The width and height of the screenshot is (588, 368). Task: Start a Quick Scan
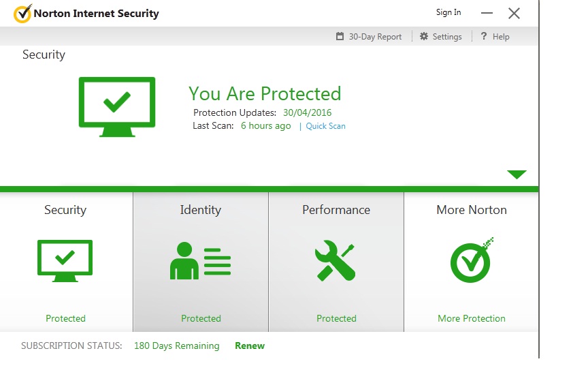coord(325,126)
